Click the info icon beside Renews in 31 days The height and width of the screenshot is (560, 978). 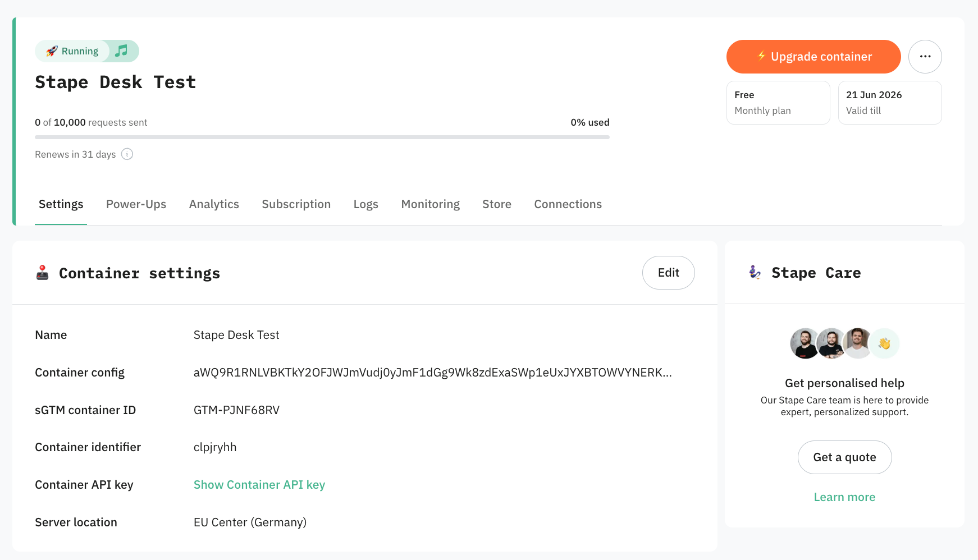coord(127,154)
